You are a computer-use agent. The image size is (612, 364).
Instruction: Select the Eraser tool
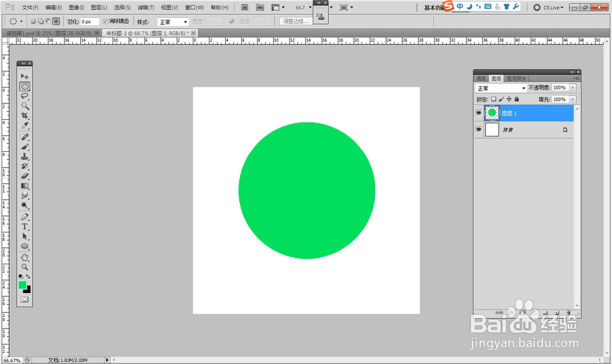click(x=24, y=176)
